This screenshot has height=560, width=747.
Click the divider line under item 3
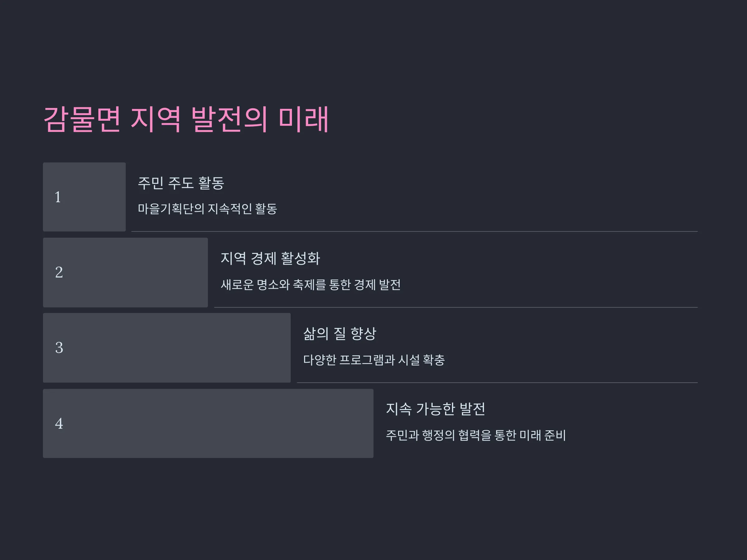coord(497,383)
